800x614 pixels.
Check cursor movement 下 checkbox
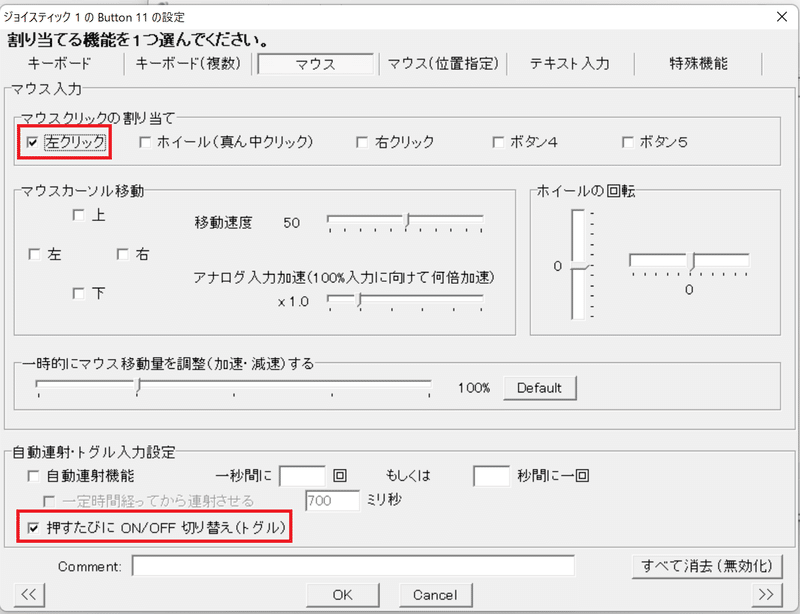tap(79, 293)
